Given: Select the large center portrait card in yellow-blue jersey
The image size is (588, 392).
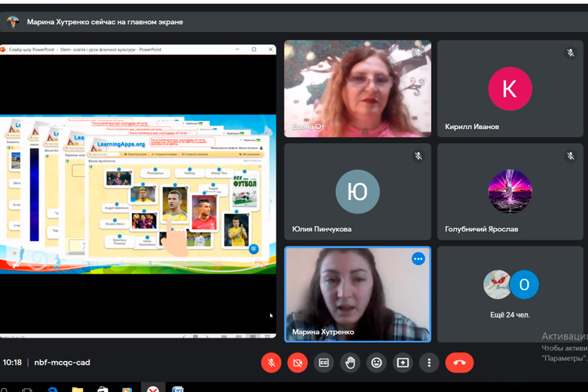Looking at the screenshot, I should click(x=174, y=204).
